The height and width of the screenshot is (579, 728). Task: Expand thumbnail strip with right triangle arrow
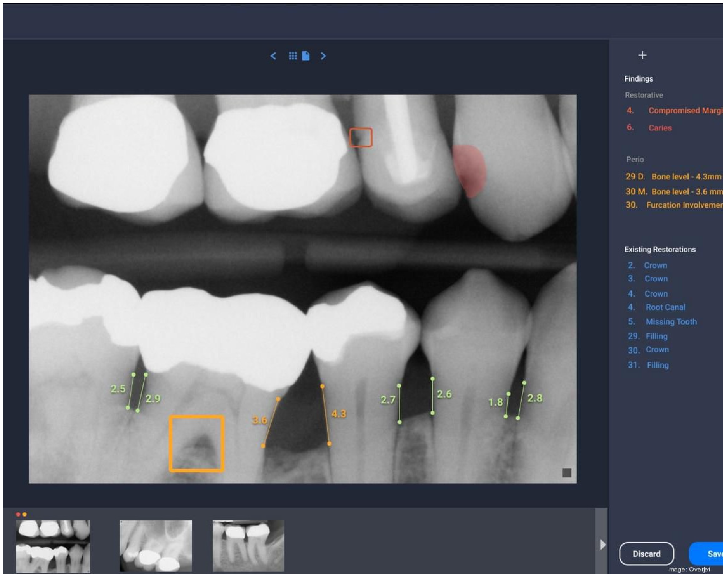pyautogui.click(x=603, y=544)
